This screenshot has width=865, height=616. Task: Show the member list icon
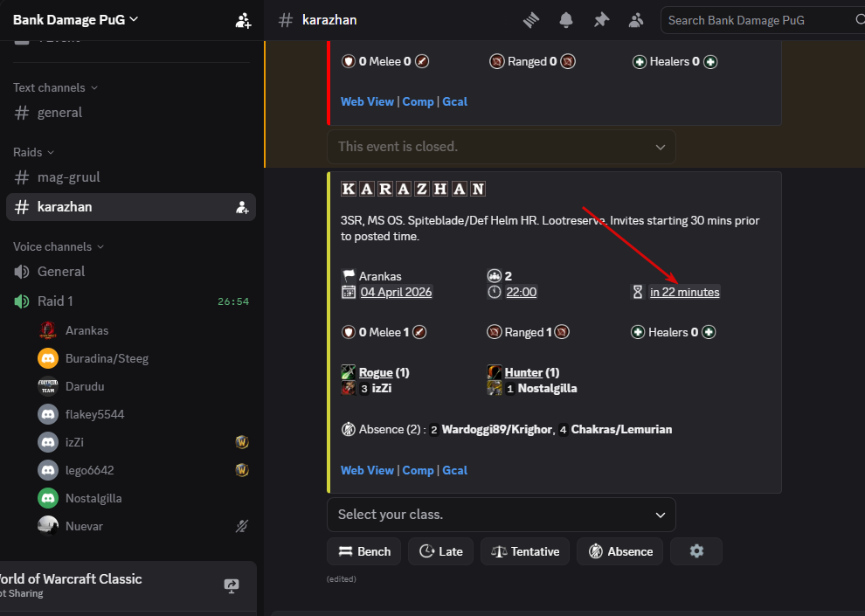[x=636, y=20]
